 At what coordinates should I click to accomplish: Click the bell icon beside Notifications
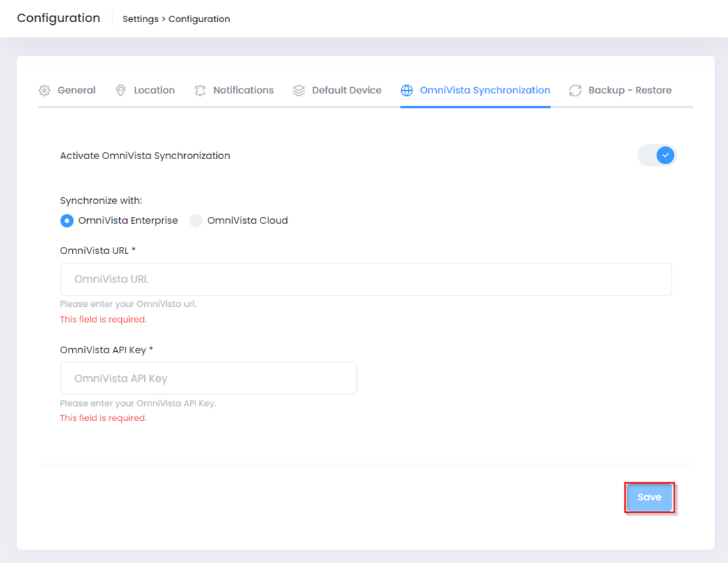(200, 91)
